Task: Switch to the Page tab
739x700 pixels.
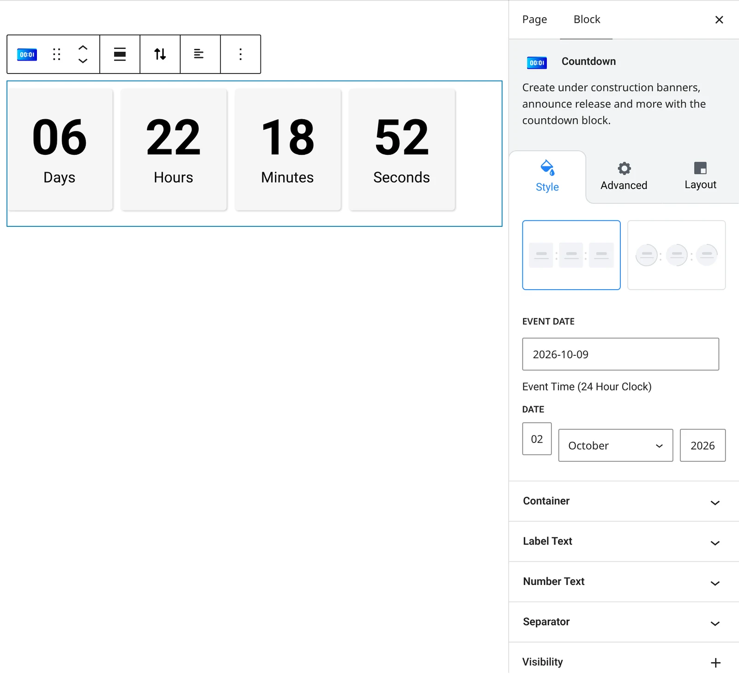Action: (534, 19)
